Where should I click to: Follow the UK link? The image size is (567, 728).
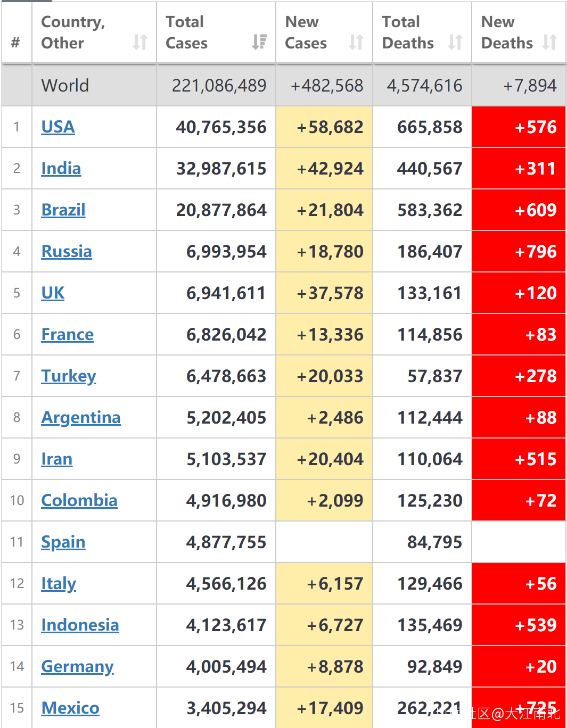coord(53,293)
